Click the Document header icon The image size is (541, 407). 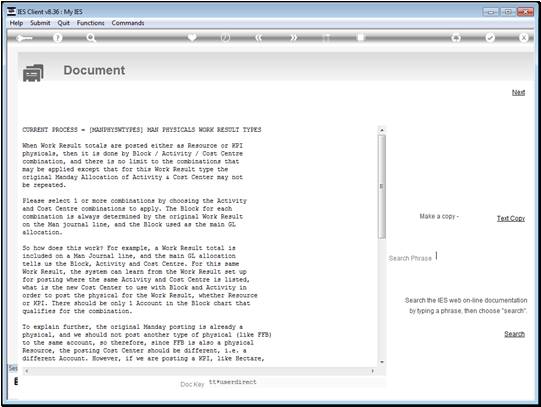pos(33,73)
